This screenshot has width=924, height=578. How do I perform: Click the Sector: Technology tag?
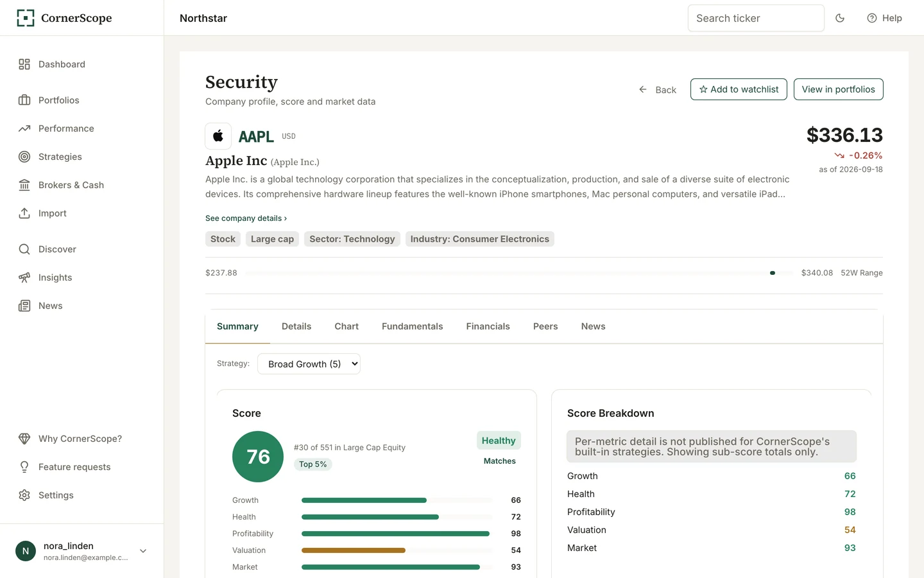tap(352, 239)
